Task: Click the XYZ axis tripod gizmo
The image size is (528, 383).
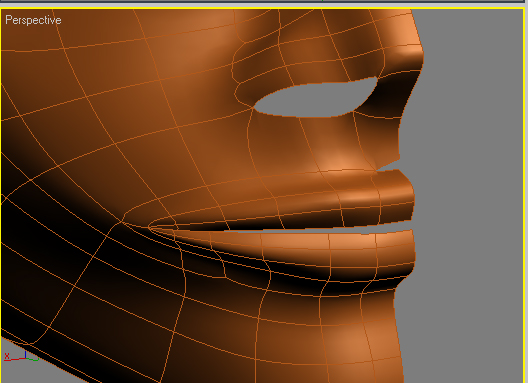Action: point(21,356)
